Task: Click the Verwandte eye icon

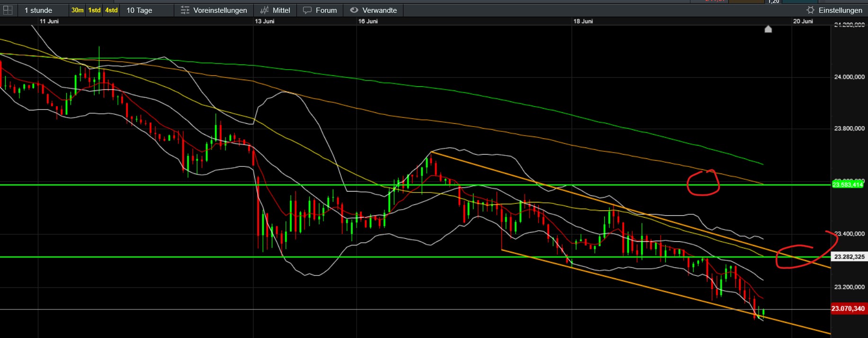Action: (354, 10)
